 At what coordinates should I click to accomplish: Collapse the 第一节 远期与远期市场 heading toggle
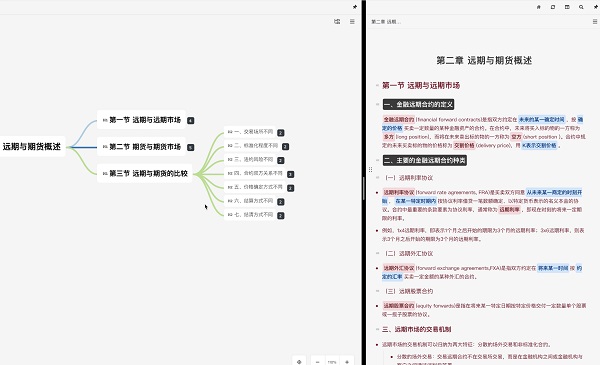coord(377,85)
